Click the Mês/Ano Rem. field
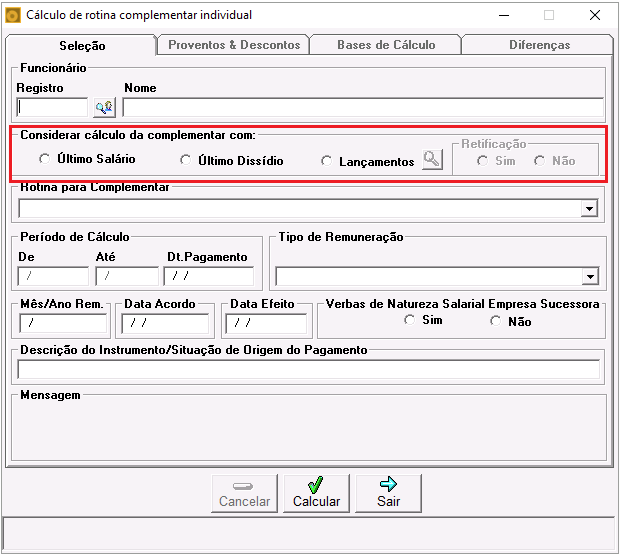The width and height of the screenshot is (620, 556). click(x=63, y=323)
